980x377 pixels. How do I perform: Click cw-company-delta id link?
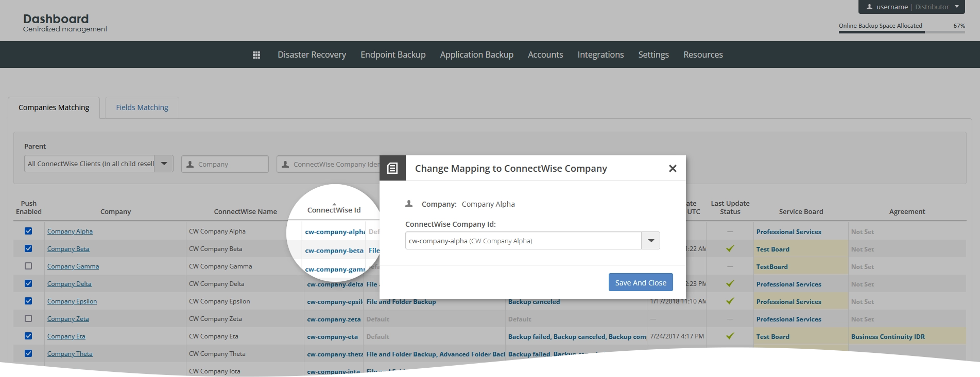[x=335, y=284]
